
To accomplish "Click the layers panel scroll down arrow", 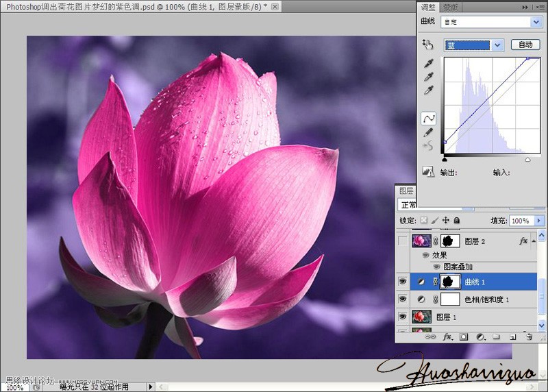I will [x=541, y=326].
